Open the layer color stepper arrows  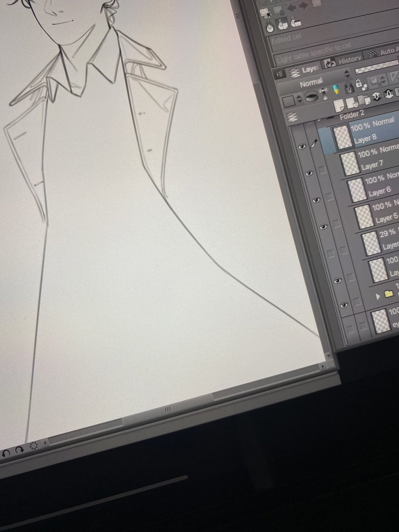(299, 99)
